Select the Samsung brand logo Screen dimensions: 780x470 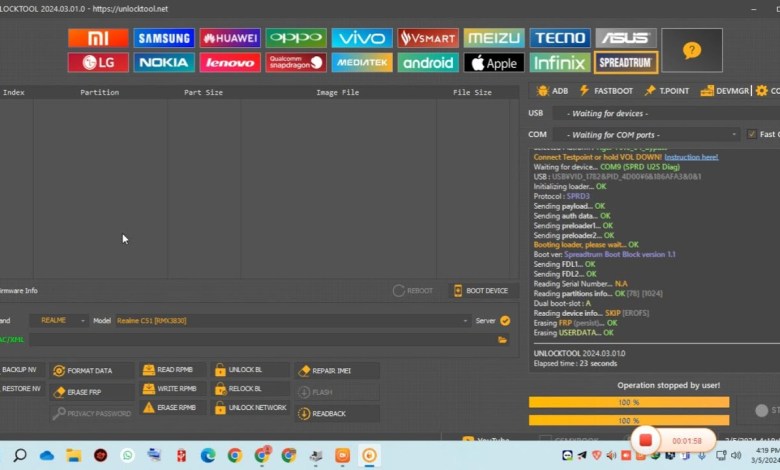click(164, 38)
